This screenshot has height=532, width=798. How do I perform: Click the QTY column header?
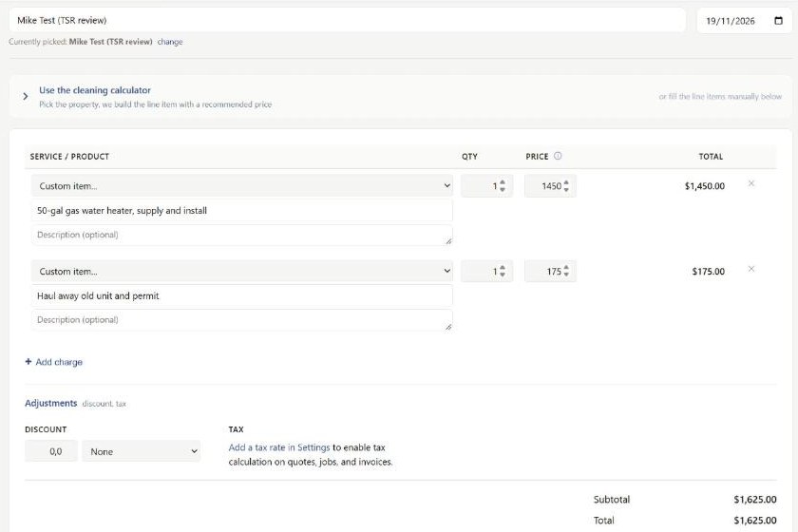(x=469, y=157)
